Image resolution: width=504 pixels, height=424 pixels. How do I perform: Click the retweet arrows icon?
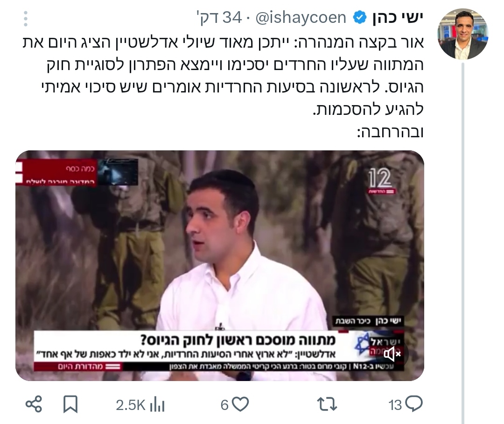click(327, 404)
